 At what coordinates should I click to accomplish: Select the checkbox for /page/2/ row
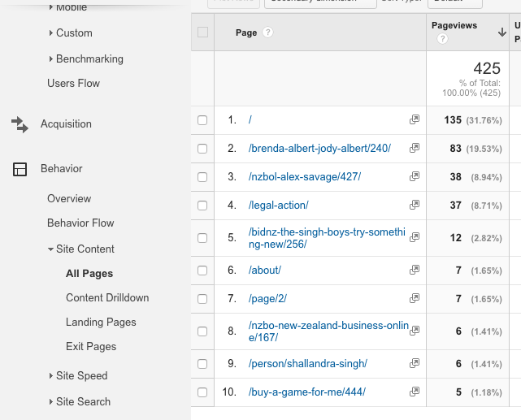coord(202,298)
